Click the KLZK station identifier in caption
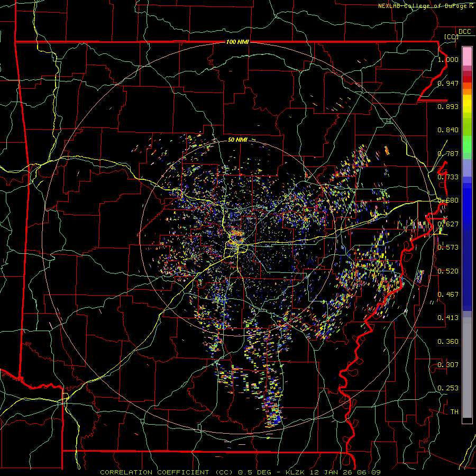Viewport: 476px width, 476px height. (295, 472)
